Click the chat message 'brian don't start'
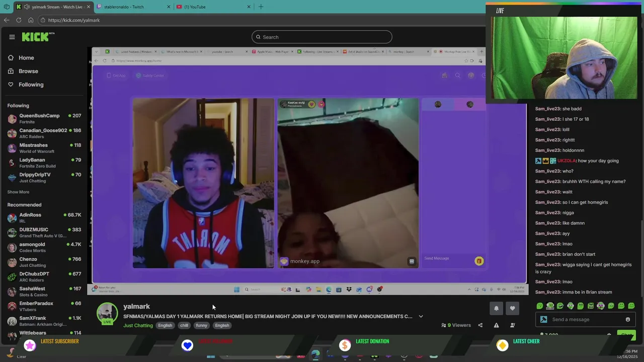Viewport: 644px width, 362px height. (579, 254)
